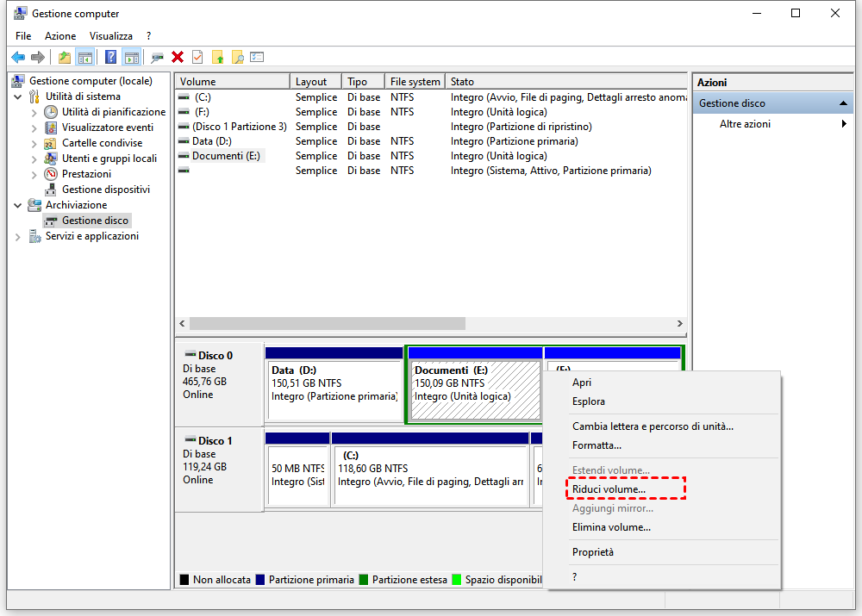Expand the Utenti e gruppi locali node
Image resolution: width=862 pixels, height=616 pixels.
tap(34, 159)
